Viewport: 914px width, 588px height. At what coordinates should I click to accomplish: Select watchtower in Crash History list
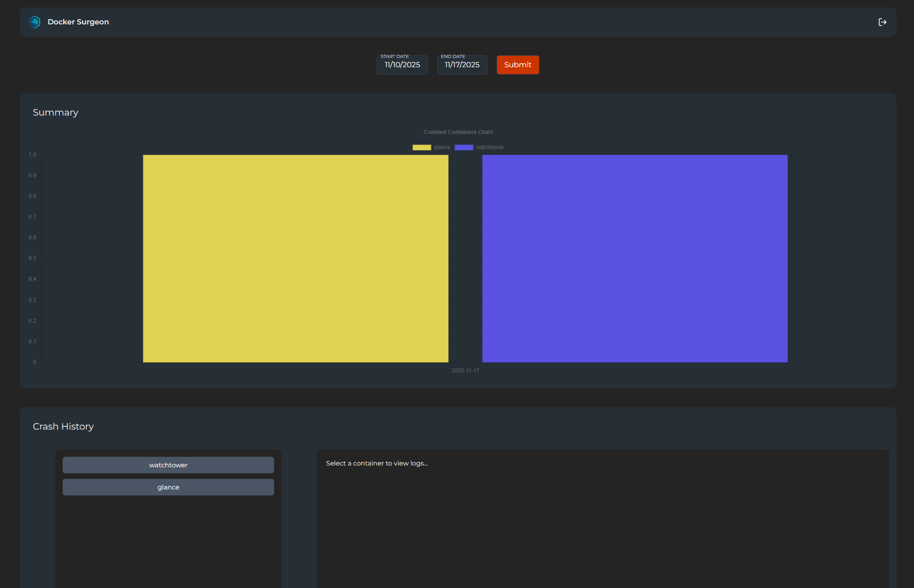[168, 465]
